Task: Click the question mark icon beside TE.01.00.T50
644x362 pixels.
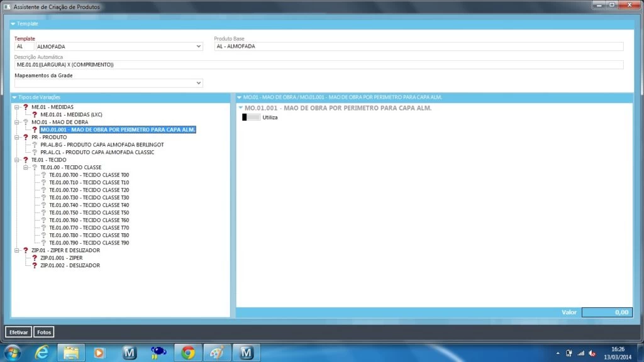Action: point(44,212)
